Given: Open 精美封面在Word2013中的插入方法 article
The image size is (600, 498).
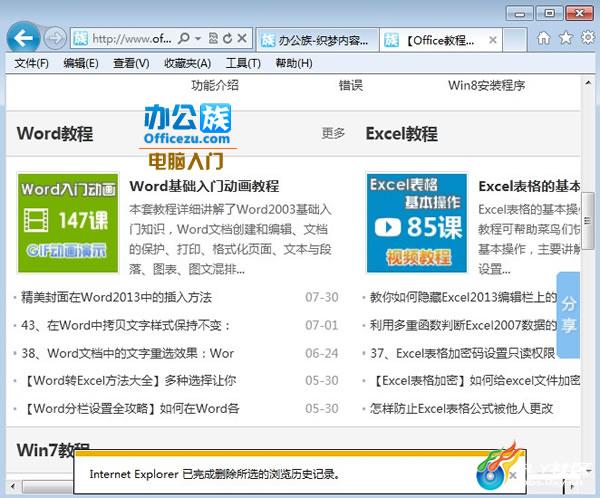Looking at the screenshot, I should pyautogui.click(x=116, y=297).
